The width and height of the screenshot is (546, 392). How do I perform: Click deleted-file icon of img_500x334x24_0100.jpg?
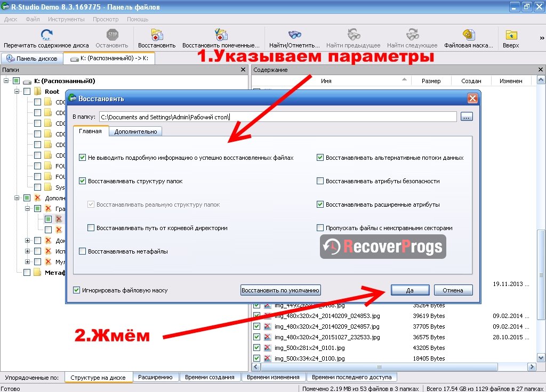click(x=268, y=358)
